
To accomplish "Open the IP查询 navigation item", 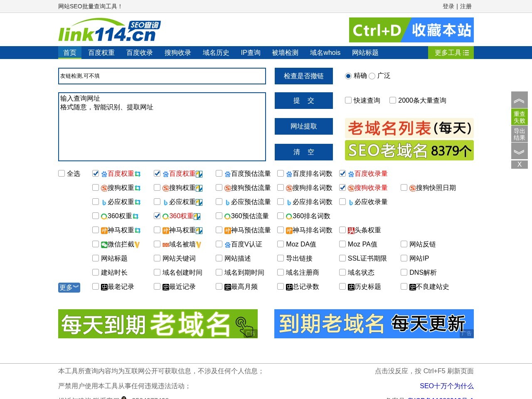I will point(251,53).
